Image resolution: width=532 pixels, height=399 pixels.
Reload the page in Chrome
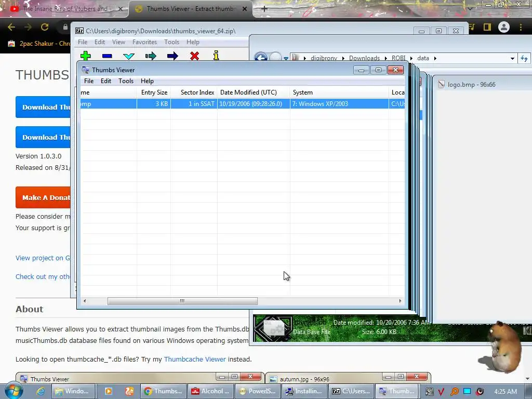pos(45,27)
